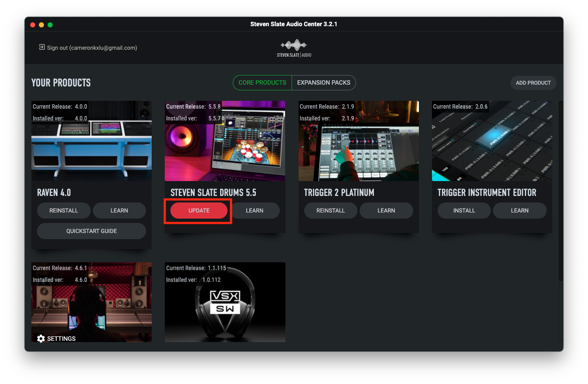
Task: Click the Steven Slate Audio waveform logo
Action: pyautogui.click(x=294, y=48)
